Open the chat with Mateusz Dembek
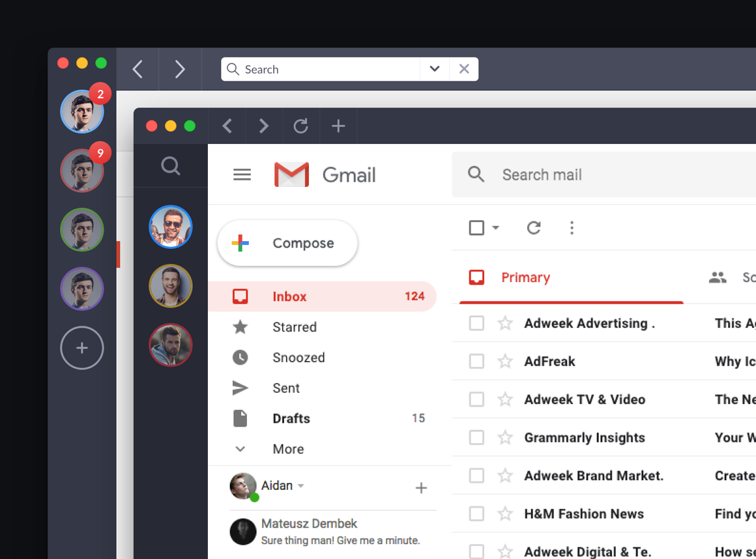Screen dimensions: 756x559 click(332, 532)
